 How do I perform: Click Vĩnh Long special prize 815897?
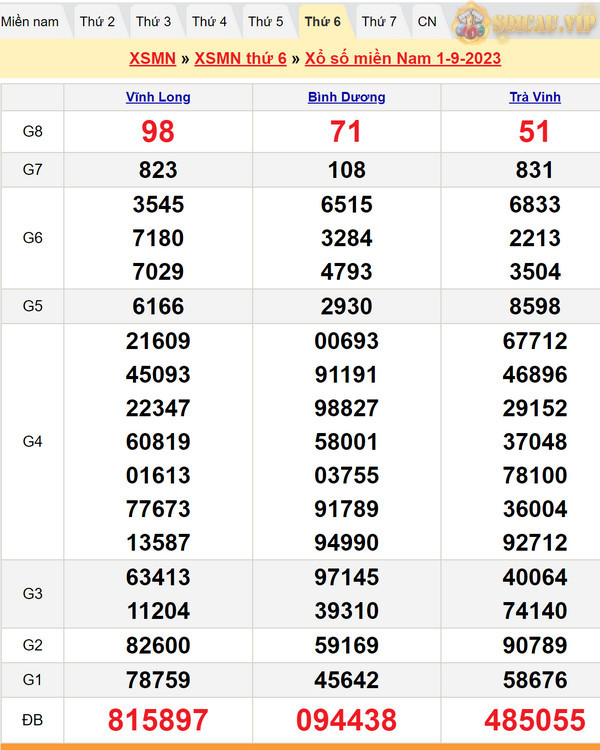point(158,719)
